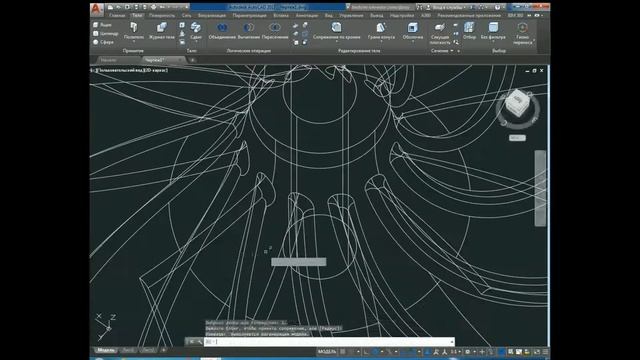Toggle polar tracking in the status bar

pos(376,351)
